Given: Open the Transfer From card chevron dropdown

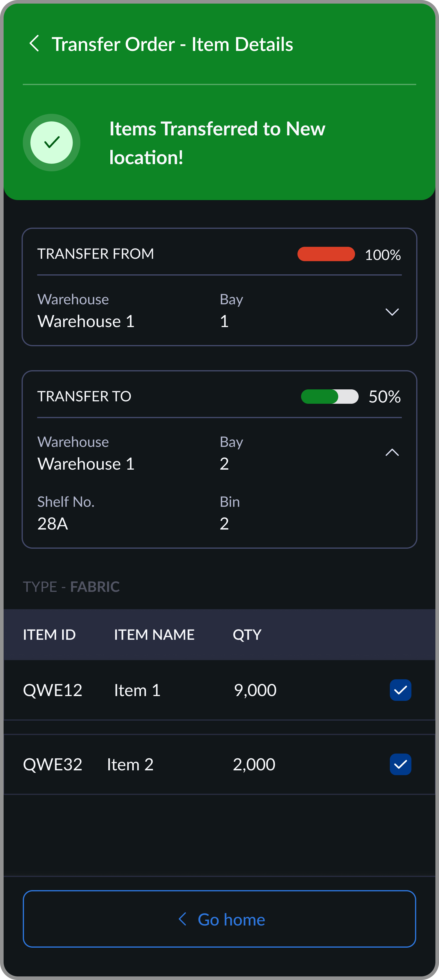Looking at the screenshot, I should click(393, 312).
